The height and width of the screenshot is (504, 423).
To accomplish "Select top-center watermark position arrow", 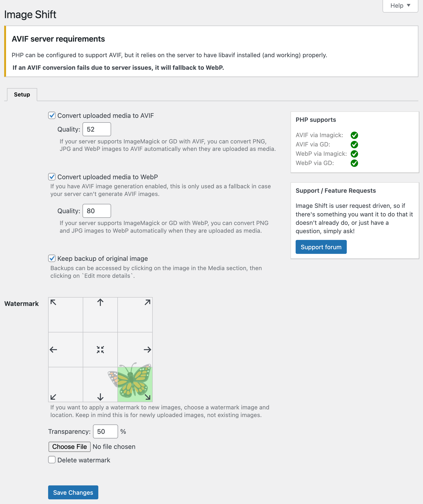I will [x=100, y=302].
